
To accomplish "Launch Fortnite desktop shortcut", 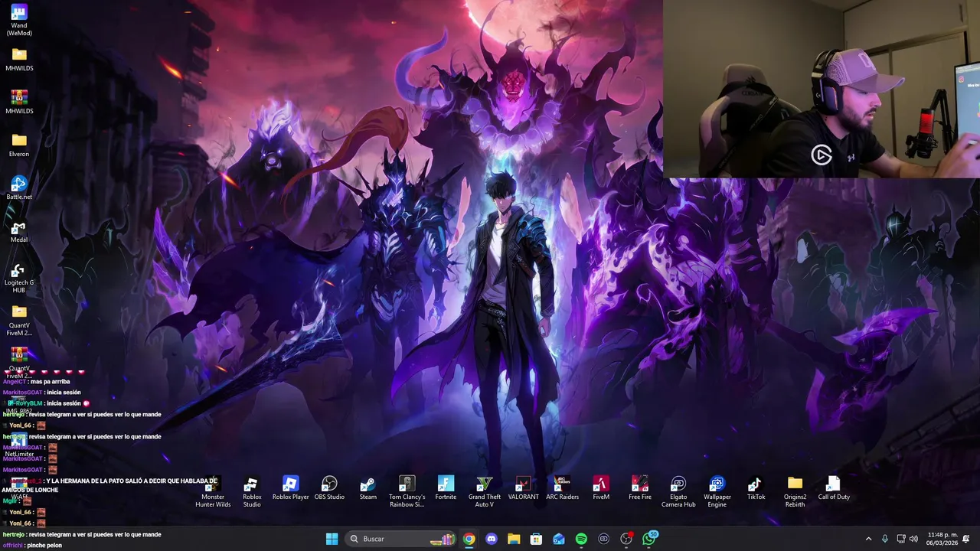I will point(446,487).
